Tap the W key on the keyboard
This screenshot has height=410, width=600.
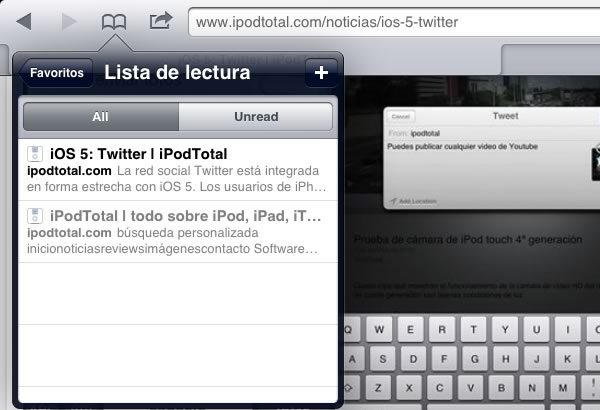click(x=379, y=329)
